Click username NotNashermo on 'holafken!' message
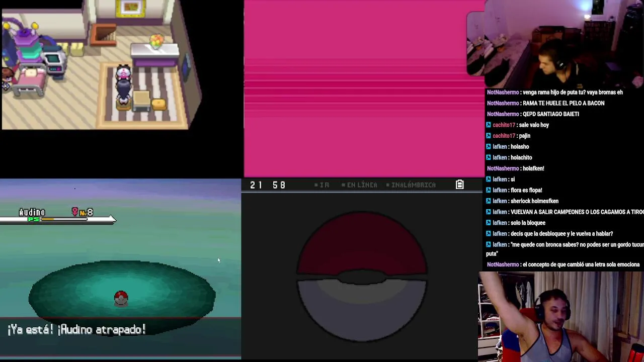 (x=503, y=168)
